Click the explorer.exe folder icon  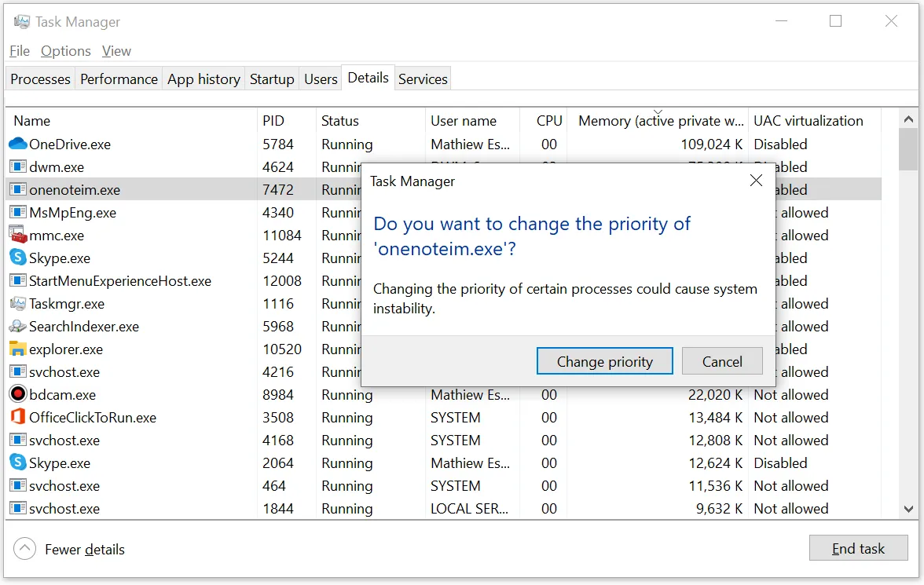18,349
